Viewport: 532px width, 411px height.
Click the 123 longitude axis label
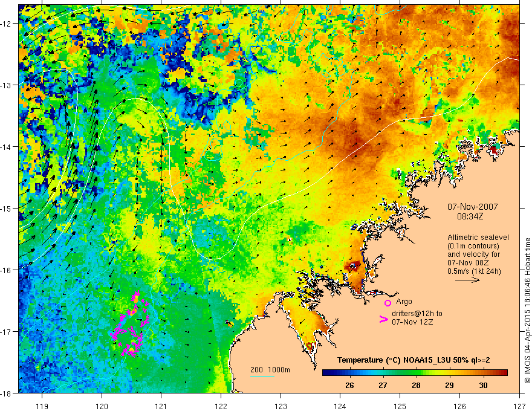(281, 406)
